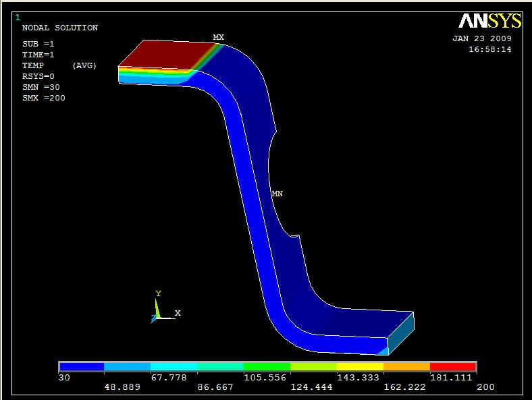Screen dimensions: 532x400
Task: Click the 16:58:14 timestamp
Action: pyautogui.click(x=490, y=49)
